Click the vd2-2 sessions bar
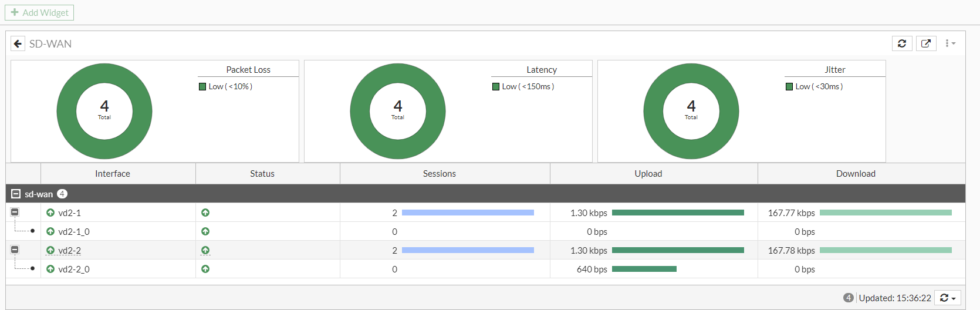This screenshot has width=980, height=310. coord(468,250)
